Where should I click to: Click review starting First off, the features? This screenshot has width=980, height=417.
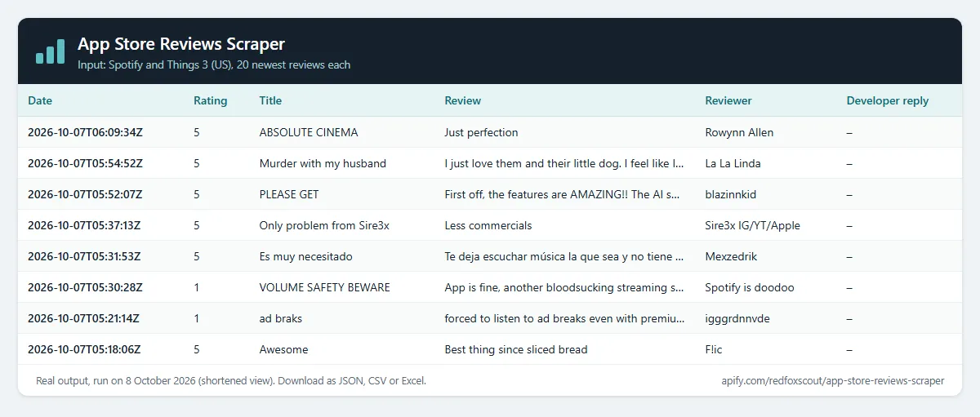coord(563,194)
